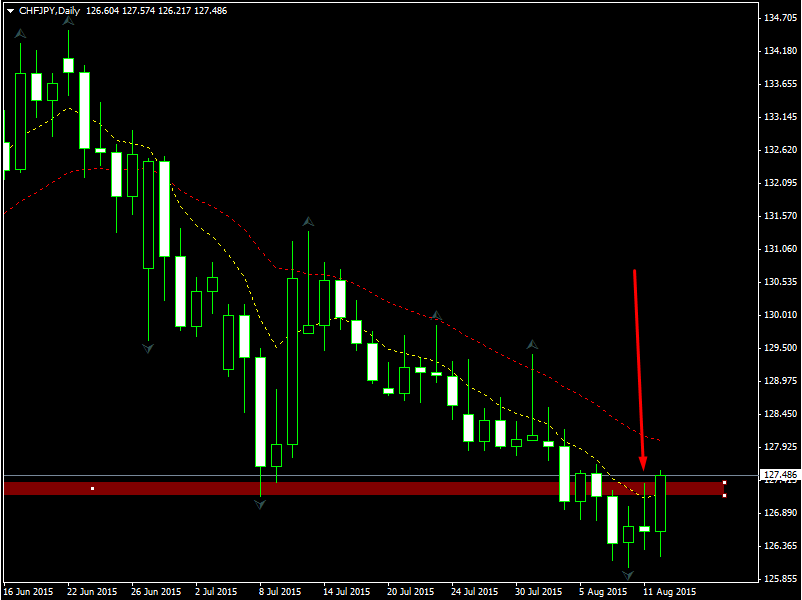Click the low value 126.217 in header

(x=174, y=11)
